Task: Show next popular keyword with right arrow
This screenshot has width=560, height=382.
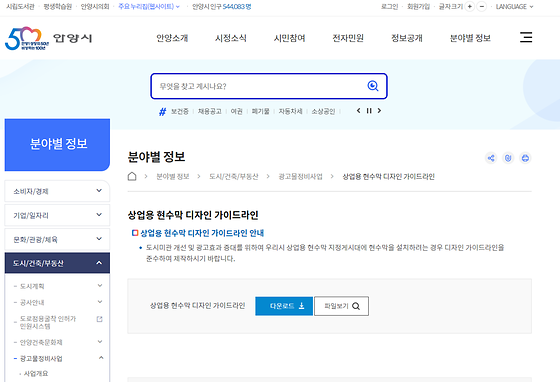Action: click(379, 111)
